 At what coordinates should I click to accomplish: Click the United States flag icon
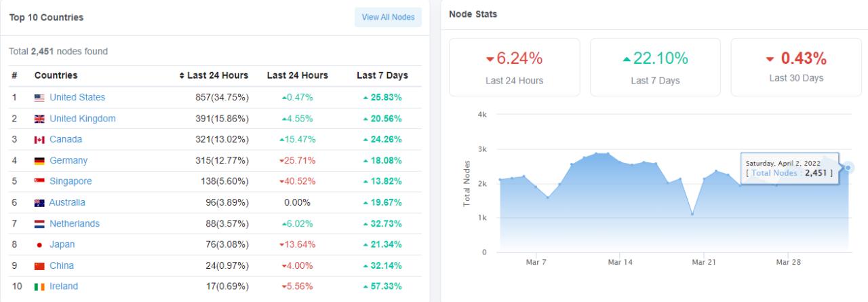(39, 98)
